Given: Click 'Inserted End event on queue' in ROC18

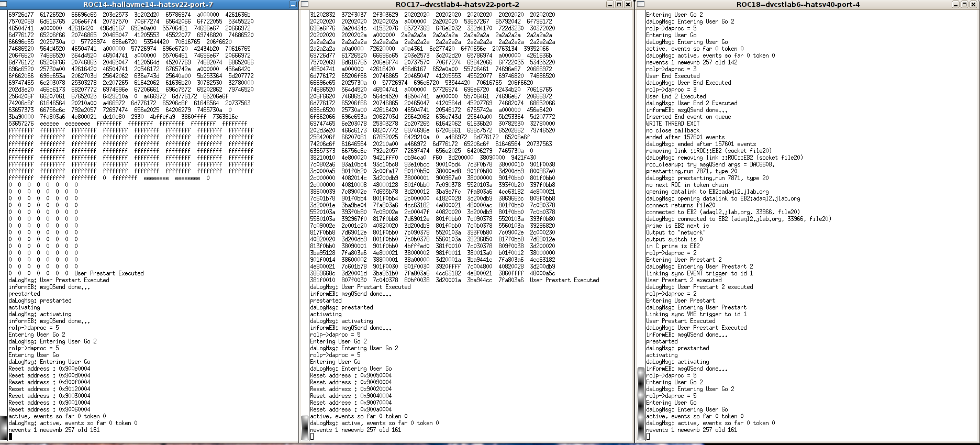Looking at the screenshot, I should 688,117.
